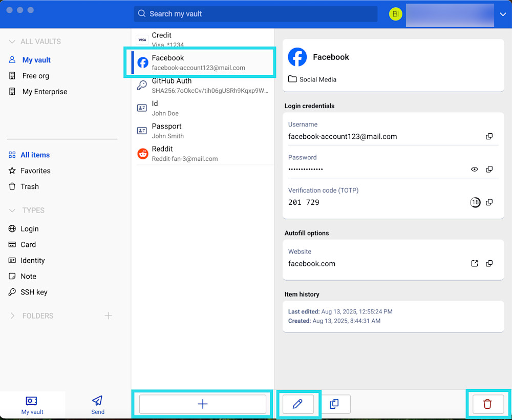512x420 pixels.
Task: Copy the TOTP verification code
Action: tap(489, 202)
